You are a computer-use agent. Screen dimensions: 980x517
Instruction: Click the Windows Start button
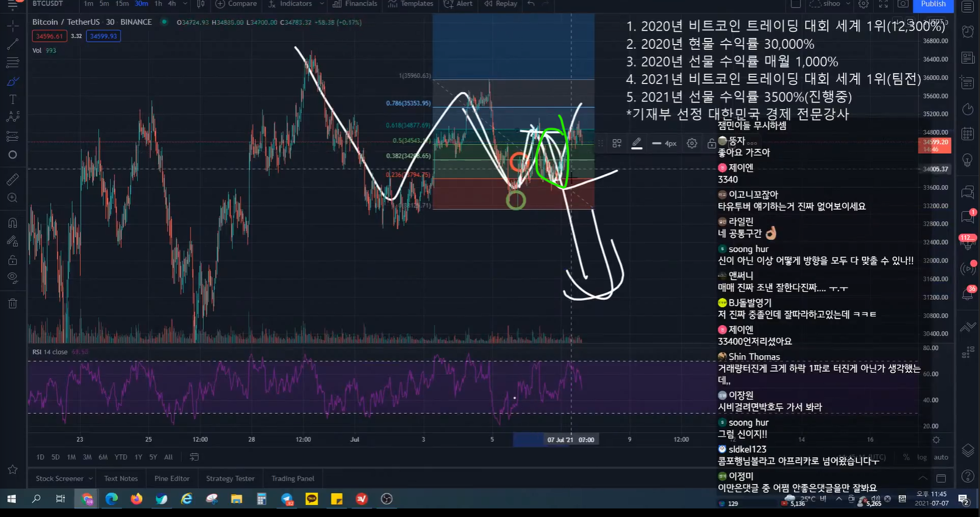pos(11,499)
